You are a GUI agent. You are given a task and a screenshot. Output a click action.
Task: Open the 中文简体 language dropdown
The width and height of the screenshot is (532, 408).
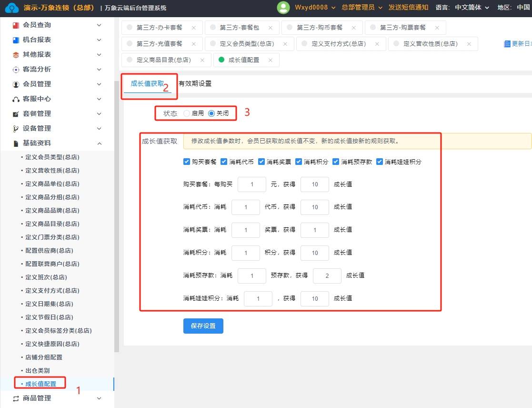click(472, 7)
